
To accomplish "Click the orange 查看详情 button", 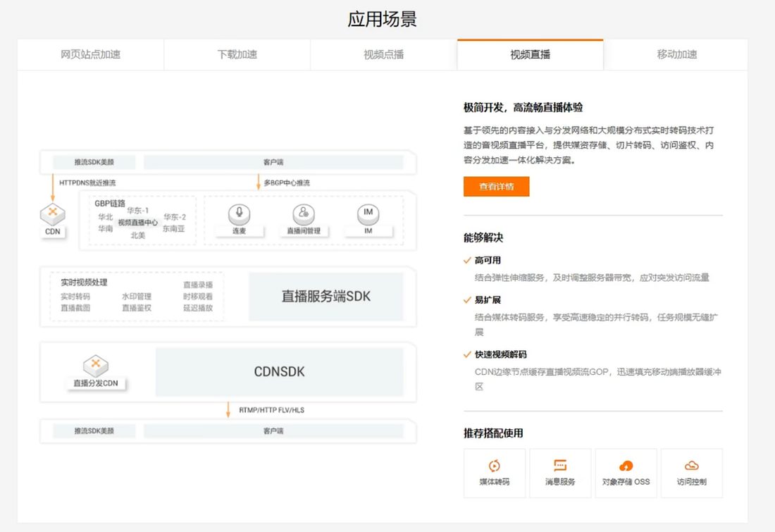I will (x=496, y=187).
